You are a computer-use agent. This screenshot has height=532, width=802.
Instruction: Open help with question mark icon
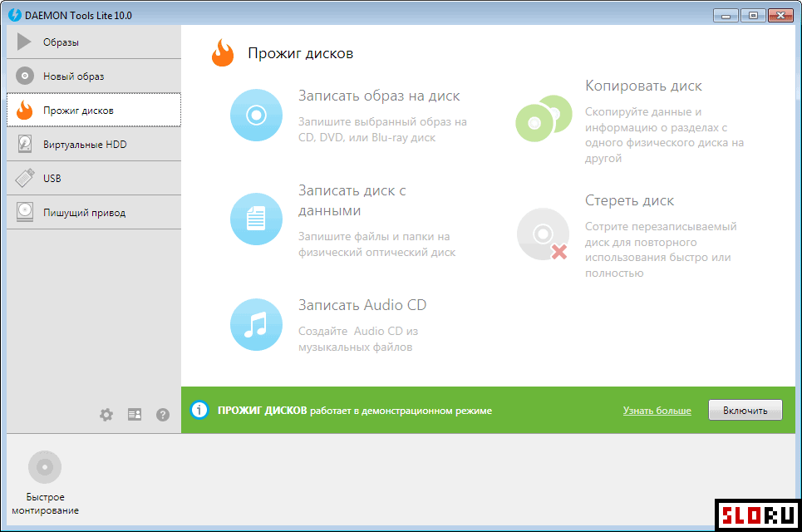(163, 414)
